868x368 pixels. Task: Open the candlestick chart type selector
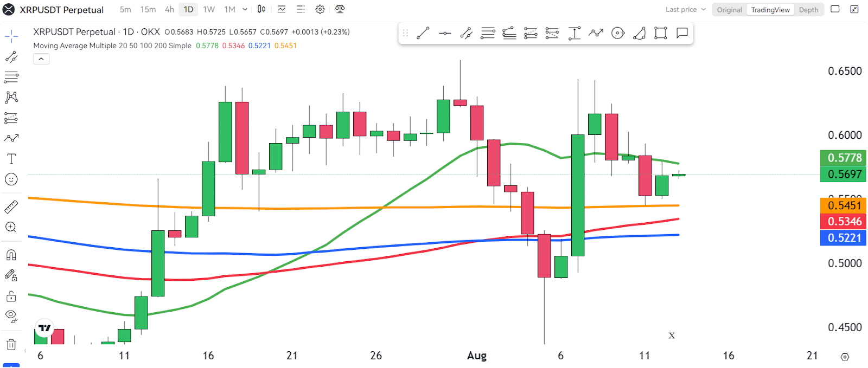coord(261,9)
